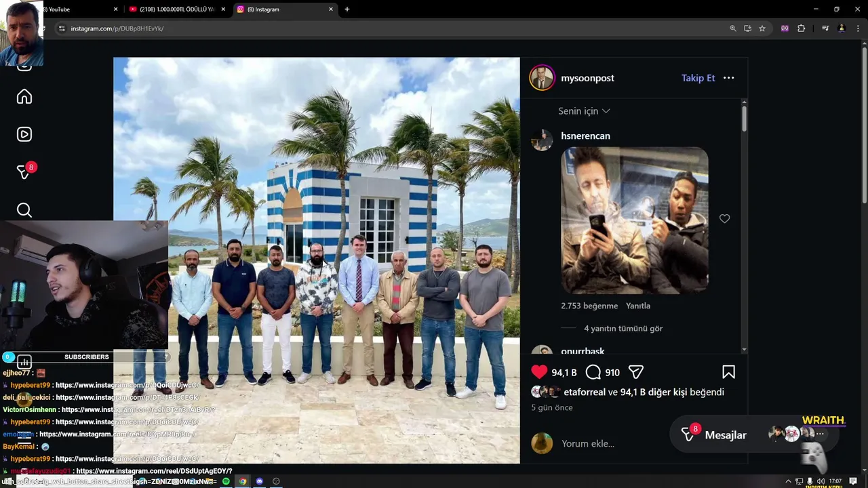This screenshot has height=488, width=868.
Task: Unlike the post with the red heart
Action: click(539, 372)
